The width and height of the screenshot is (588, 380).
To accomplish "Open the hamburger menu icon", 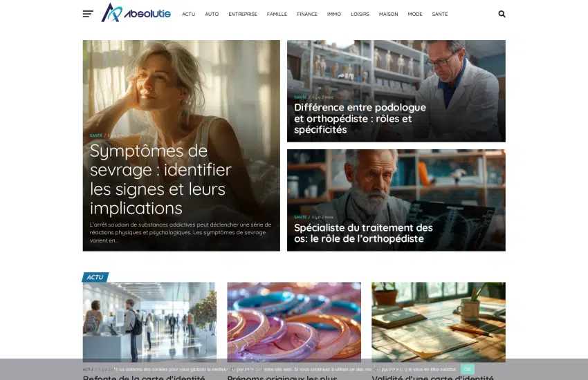I will pyautogui.click(x=88, y=15).
